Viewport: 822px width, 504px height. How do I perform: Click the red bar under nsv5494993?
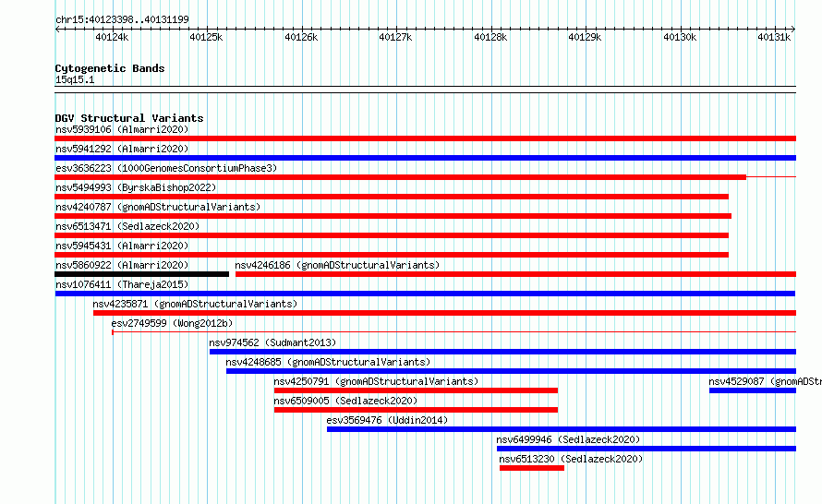coord(392,197)
